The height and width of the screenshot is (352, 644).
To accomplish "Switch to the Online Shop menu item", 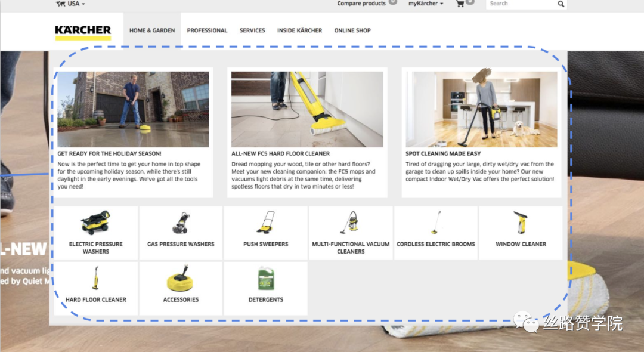I will [x=352, y=30].
